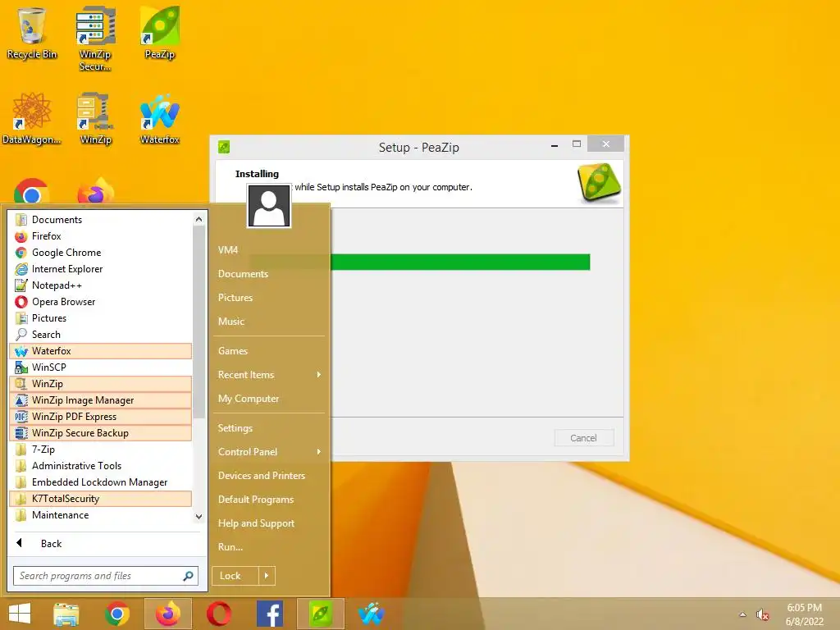Open WinZip PDF Express
Screen dimensions: 840x630
[x=101, y=416]
